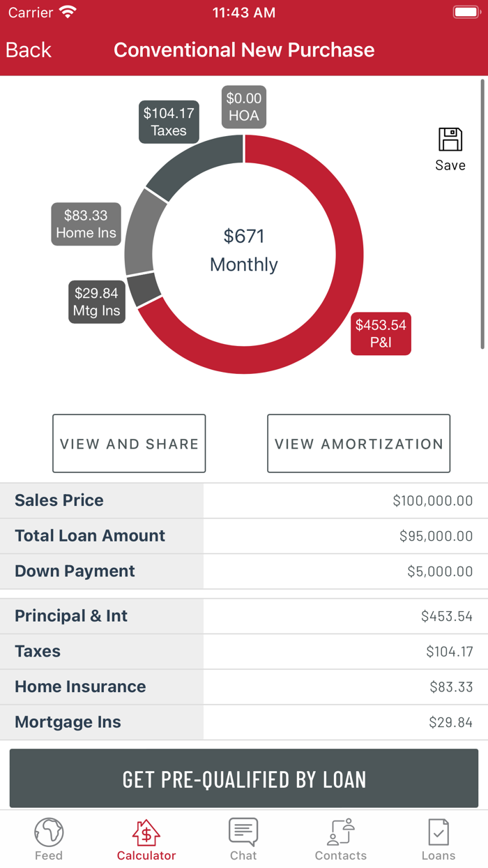This screenshot has width=488, height=868.
Task: Click the Taxes segment label on chart
Action: (x=168, y=122)
